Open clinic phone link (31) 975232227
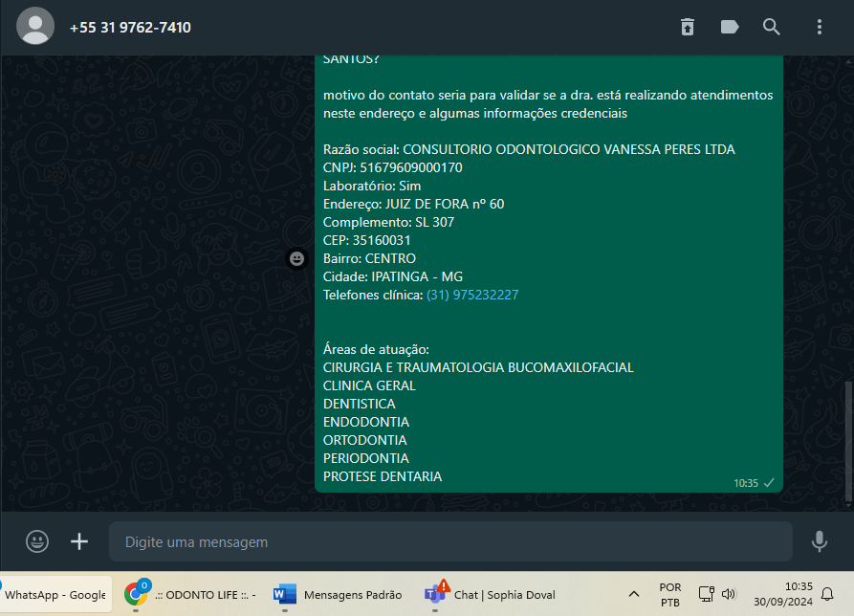 pos(472,295)
